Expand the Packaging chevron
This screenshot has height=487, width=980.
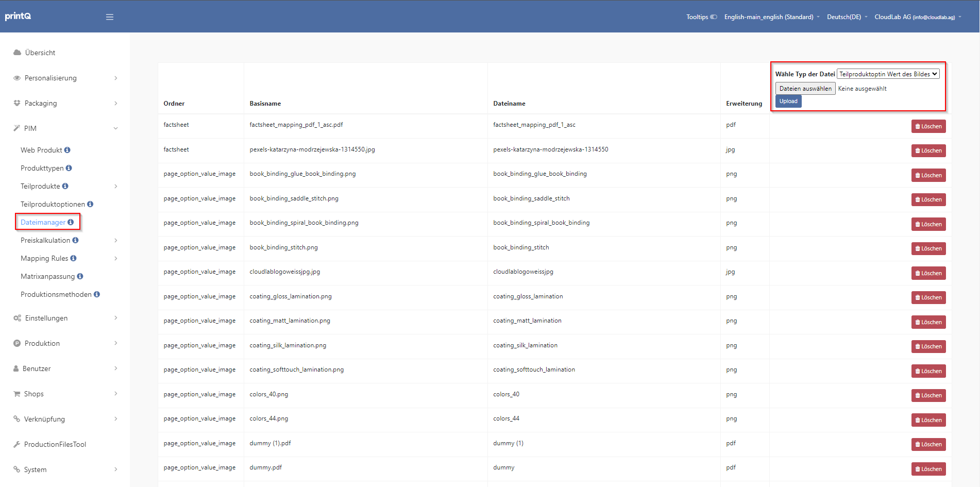click(x=116, y=103)
